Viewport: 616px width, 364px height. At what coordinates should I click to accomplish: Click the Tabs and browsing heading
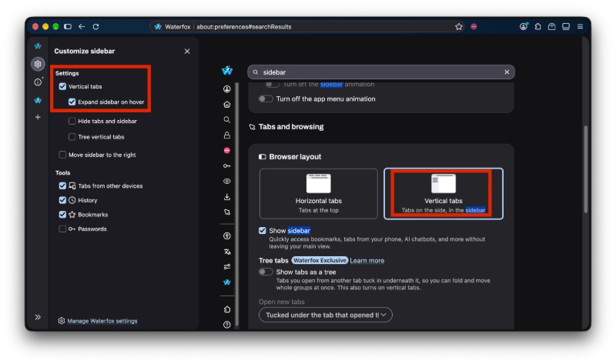coord(291,127)
